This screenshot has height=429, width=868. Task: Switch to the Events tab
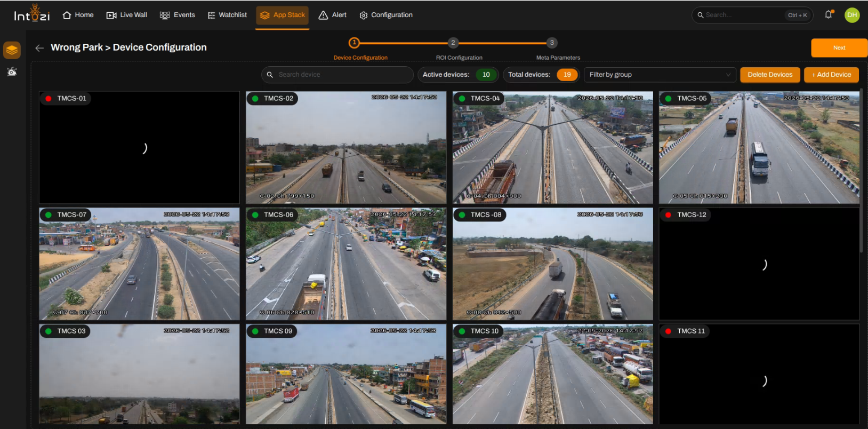pyautogui.click(x=178, y=15)
